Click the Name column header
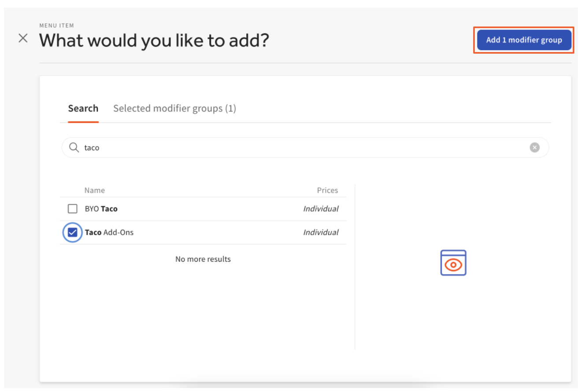Viewport: 585px width, 392px height. coord(95,190)
